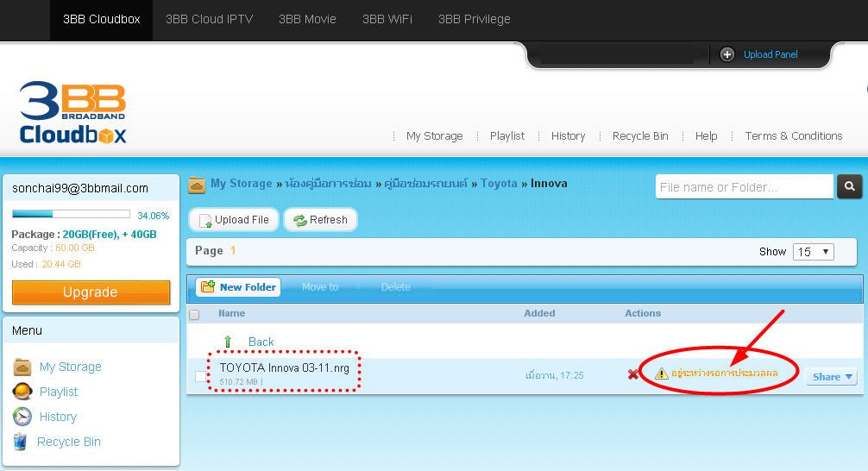Open the 3BB Movie tab
The image size is (868, 471).
[x=307, y=19]
